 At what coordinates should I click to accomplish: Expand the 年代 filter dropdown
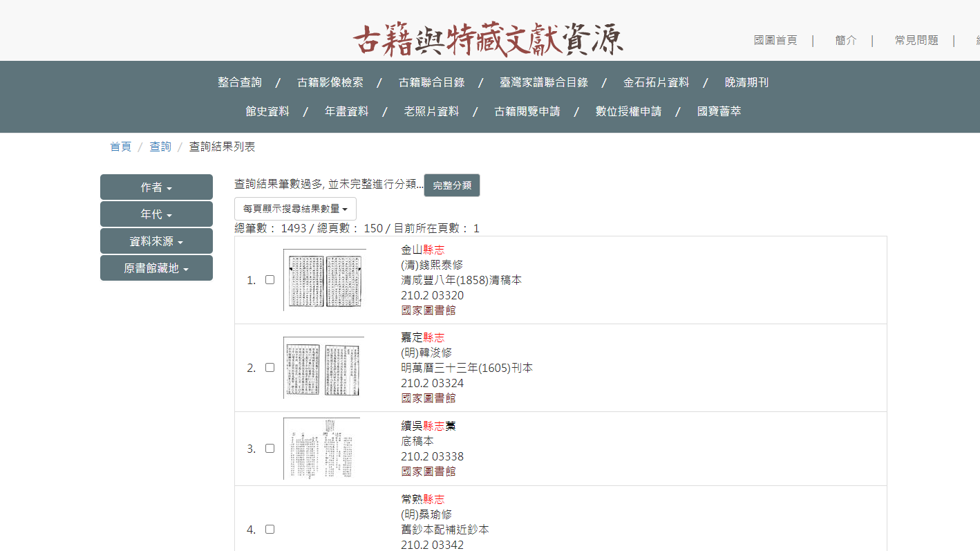[156, 214]
